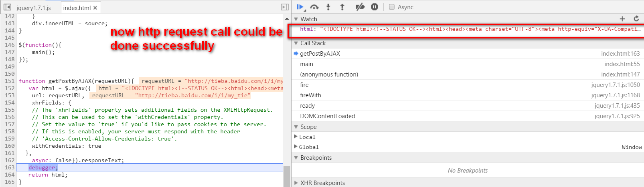Close the index.html tab
The image size is (644, 187).
click(95, 8)
